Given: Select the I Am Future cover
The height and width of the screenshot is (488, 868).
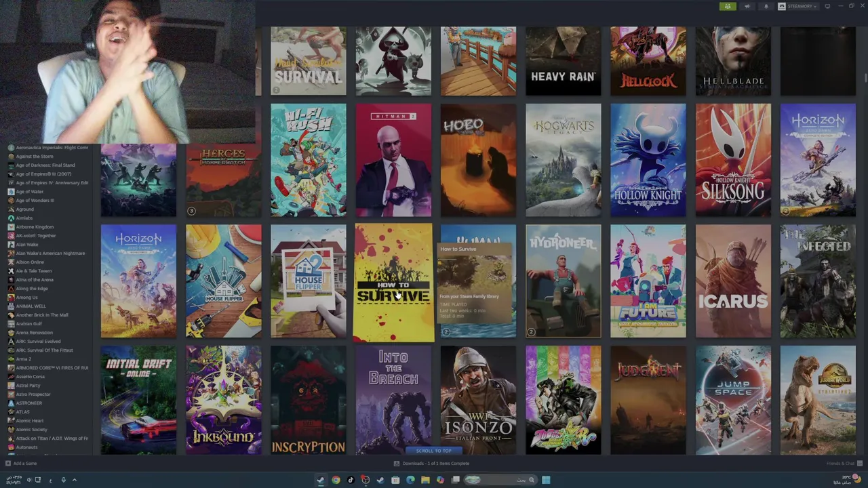Looking at the screenshot, I should tap(648, 281).
